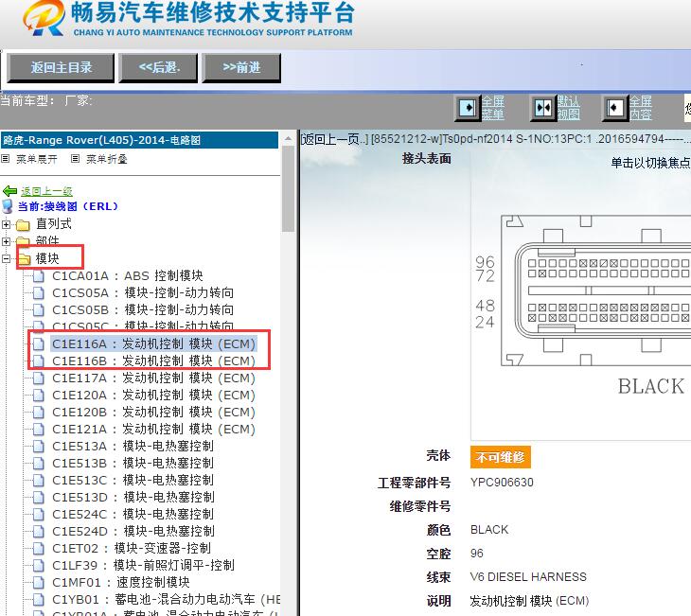Follow the 返回上一级 link
The height and width of the screenshot is (616, 691).
pos(46,191)
